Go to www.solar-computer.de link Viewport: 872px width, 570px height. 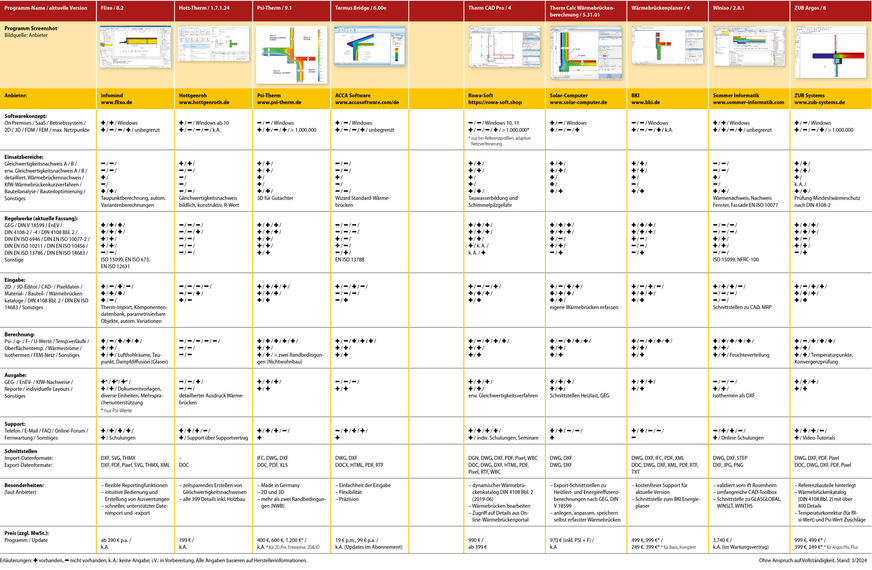579,102
